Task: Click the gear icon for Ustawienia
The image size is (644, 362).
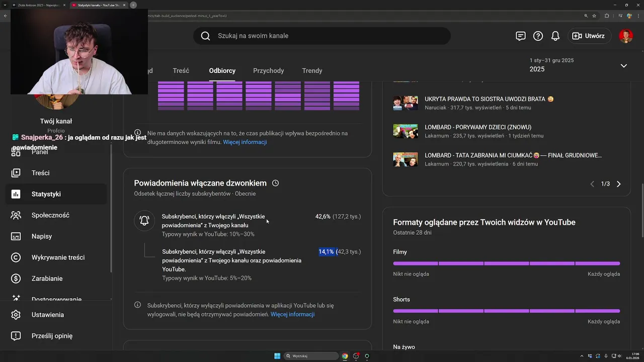Action: 16,315
